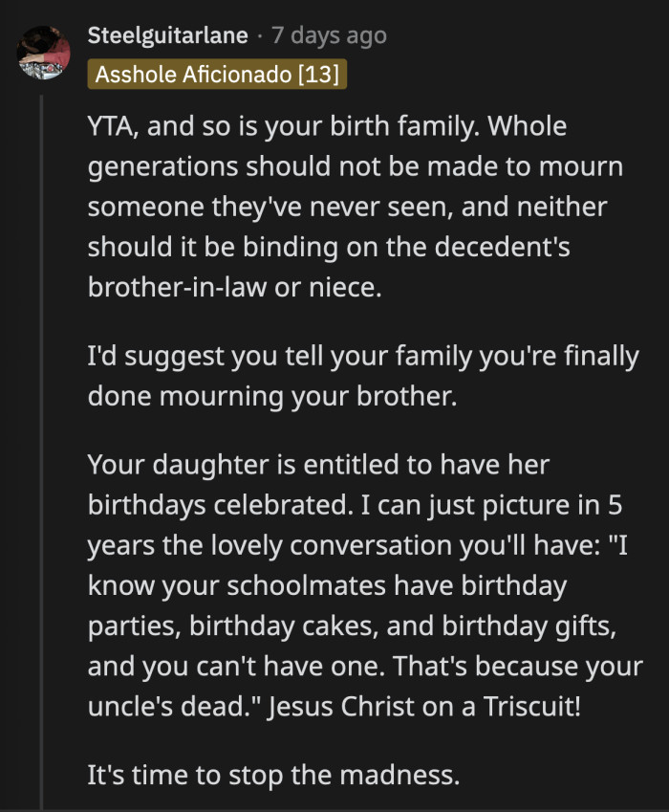Click the sentence suggesting you're done mourning
The image size is (669, 812).
[x=363, y=376]
